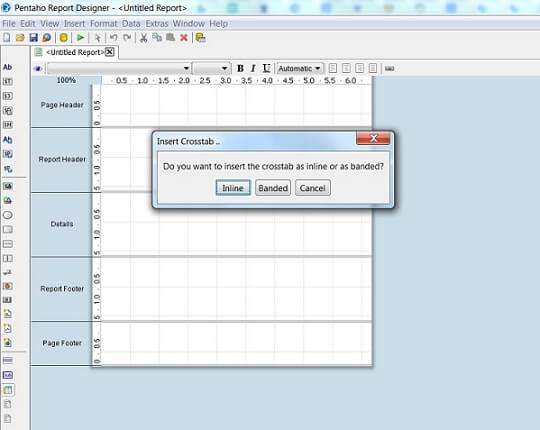Select the label 'Ab' palette tool
540x430 pixels.
click(x=8, y=67)
